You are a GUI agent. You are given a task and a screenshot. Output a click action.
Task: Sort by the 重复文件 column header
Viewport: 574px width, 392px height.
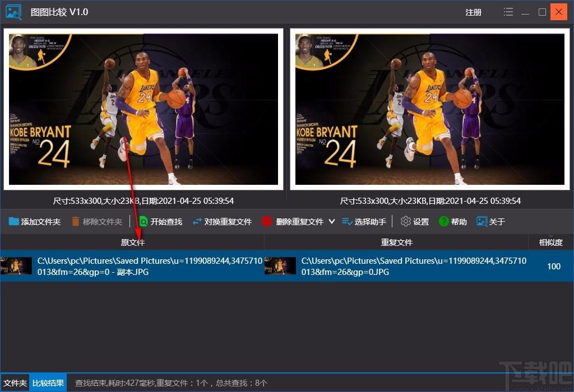click(x=396, y=242)
